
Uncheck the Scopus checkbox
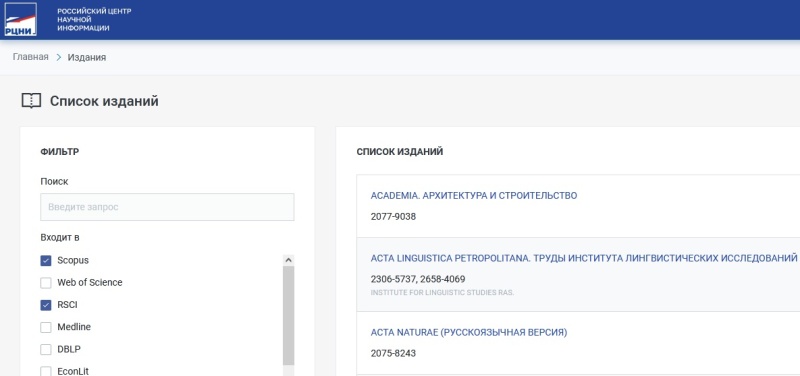click(46, 261)
